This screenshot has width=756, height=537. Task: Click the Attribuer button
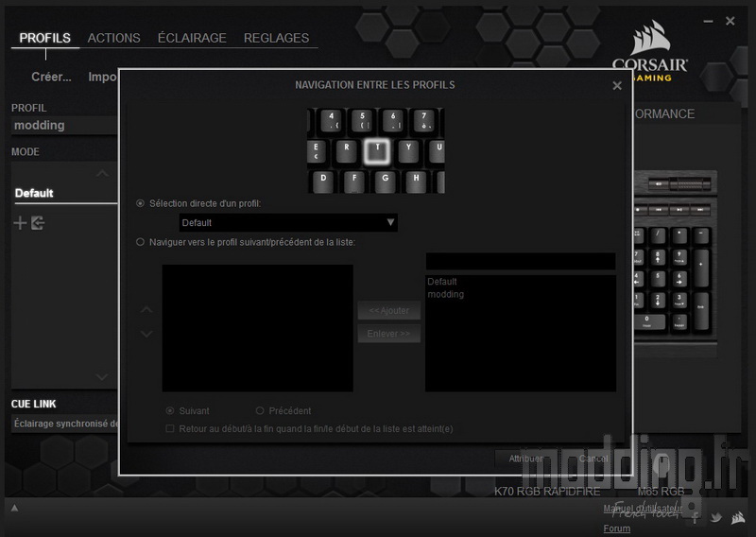[x=525, y=459]
